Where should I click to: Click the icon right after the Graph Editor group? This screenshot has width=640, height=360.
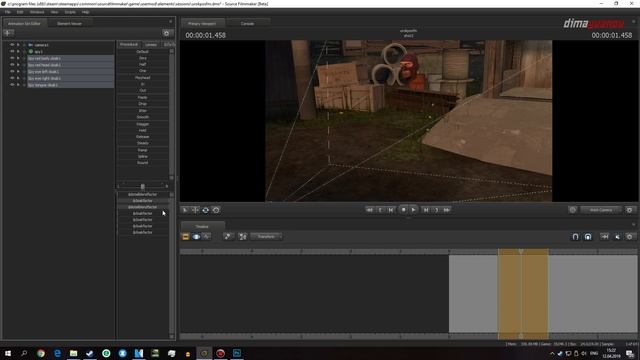click(228, 237)
